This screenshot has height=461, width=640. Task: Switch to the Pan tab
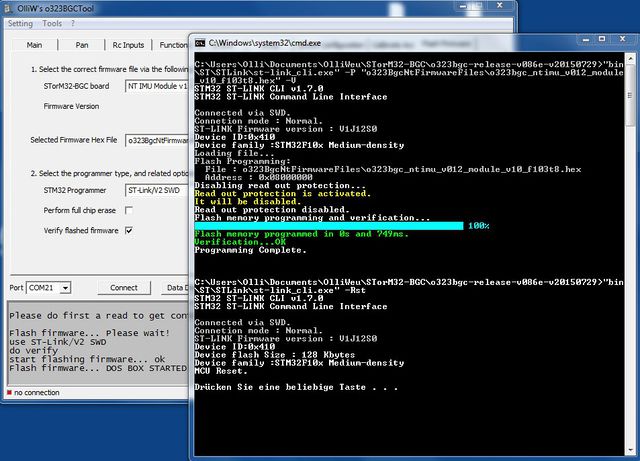[83, 45]
